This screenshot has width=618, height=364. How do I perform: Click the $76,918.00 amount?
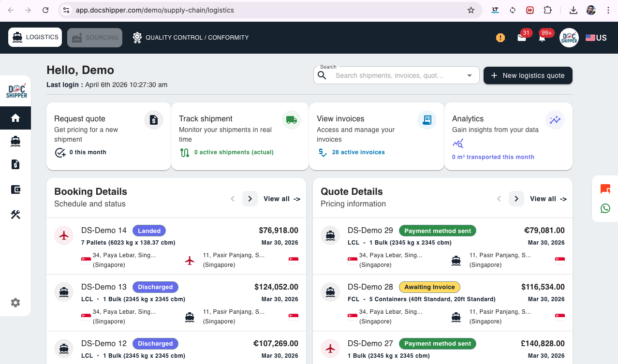click(279, 231)
